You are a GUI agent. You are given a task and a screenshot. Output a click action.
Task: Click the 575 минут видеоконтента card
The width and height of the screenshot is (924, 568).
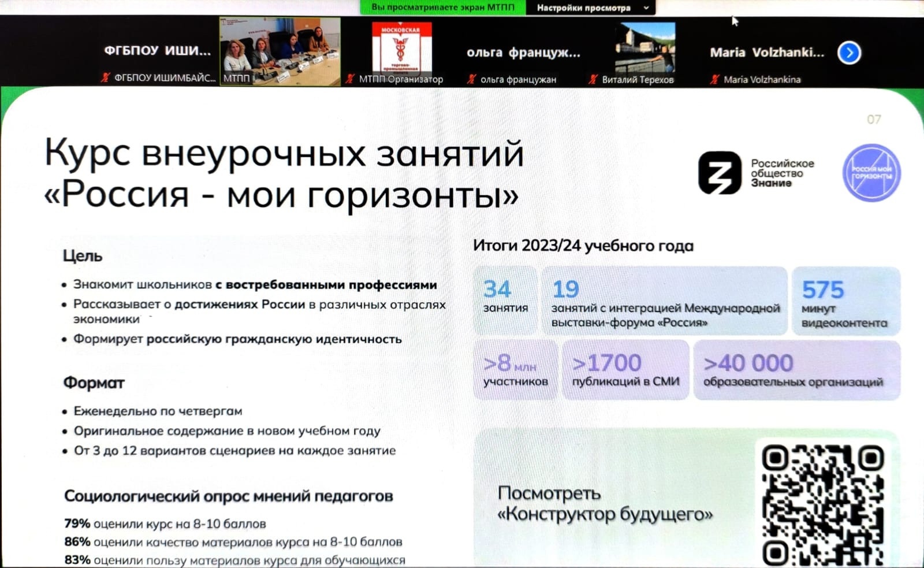point(846,300)
